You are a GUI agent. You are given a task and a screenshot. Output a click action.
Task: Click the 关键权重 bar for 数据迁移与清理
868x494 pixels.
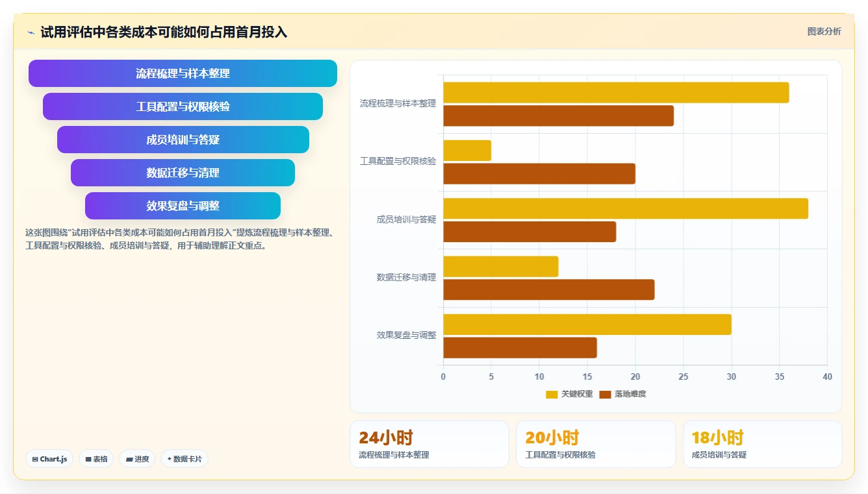click(x=501, y=267)
